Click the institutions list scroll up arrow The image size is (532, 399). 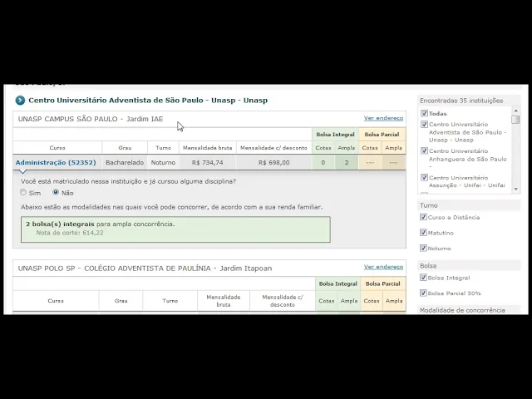[x=515, y=111]
